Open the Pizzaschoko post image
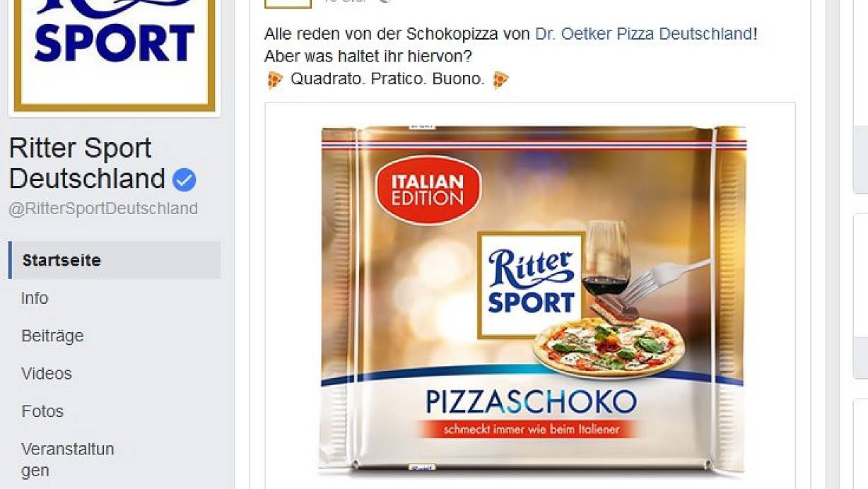Screen dimensions: 868x489 (x=530, y=297)
